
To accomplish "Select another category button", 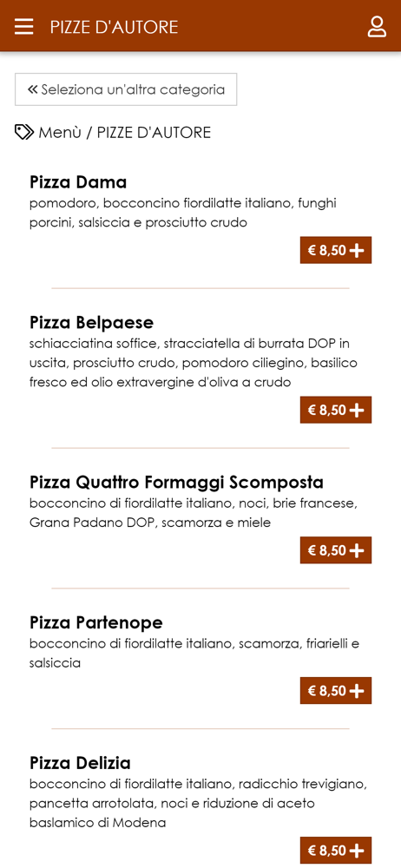I will pos(126,89).
